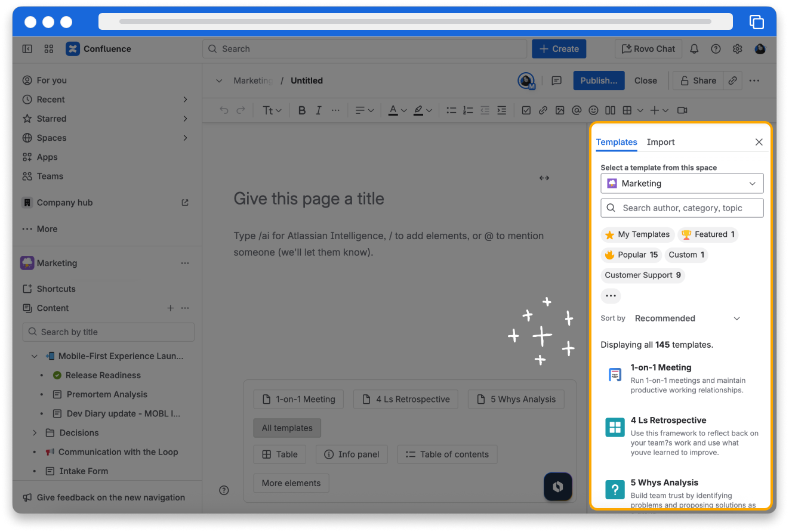
Task: Click the @ mention toolbar icon
Action: click(576, 110)
